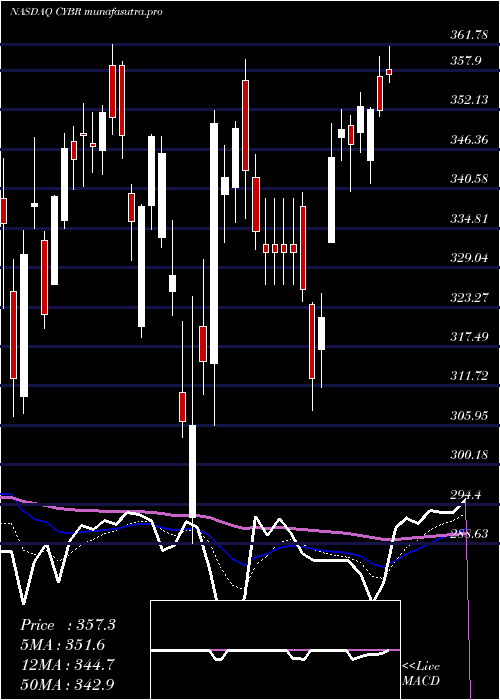500x700 pixels.
Task: Click the 334.81 price axis label
Action: coord(469,219)
